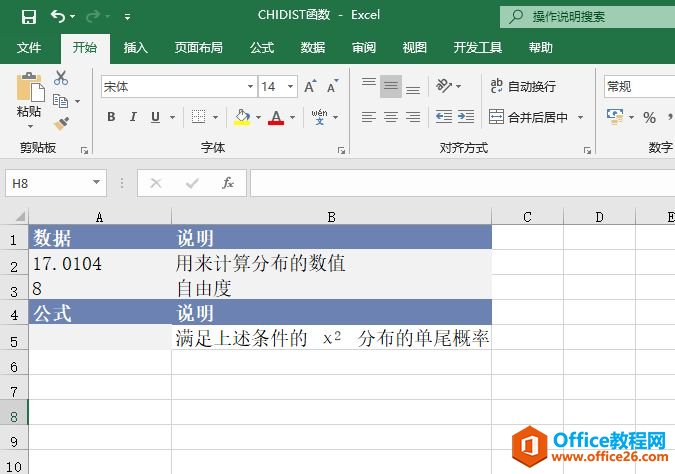Click the fx Insert Function icon
This screenshot has height=474, width=675.
coord(228,183)
